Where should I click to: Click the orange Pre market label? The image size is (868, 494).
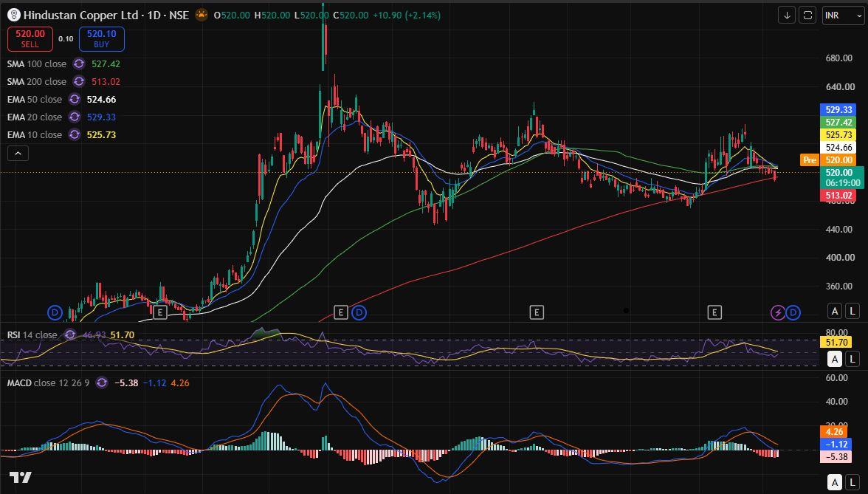(x=810, y=159)
